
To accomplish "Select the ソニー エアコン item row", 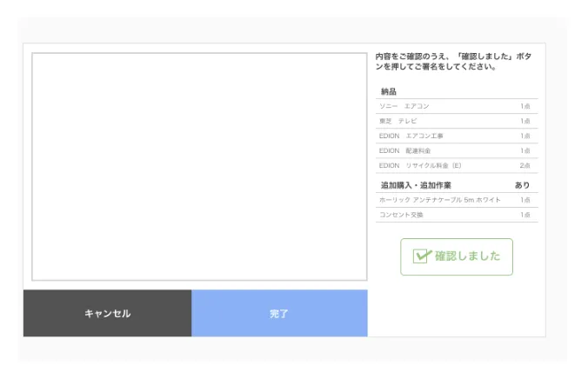I will (x=456, y=106).
